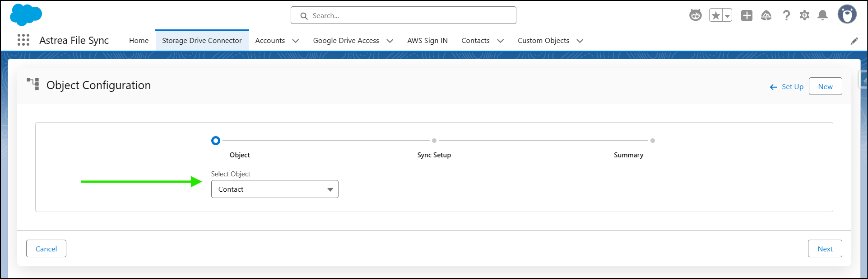Open the Accounts tab
868x279 pixels.
click(x=270, y=41)
